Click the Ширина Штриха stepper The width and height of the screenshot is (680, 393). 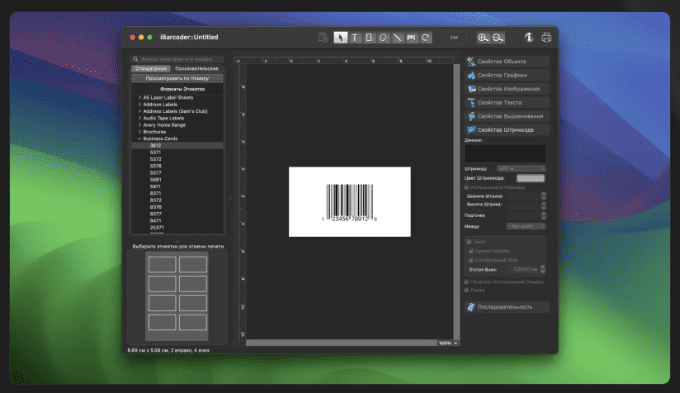tap(544, 196)
